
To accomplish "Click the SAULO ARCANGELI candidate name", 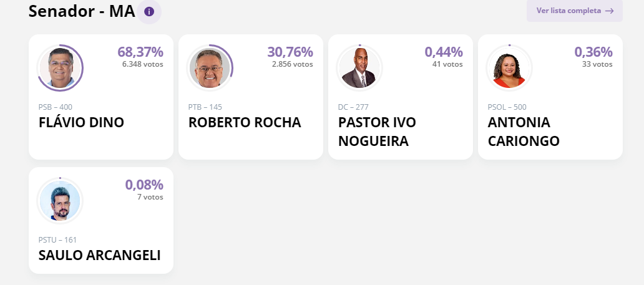I will [100, 255].
